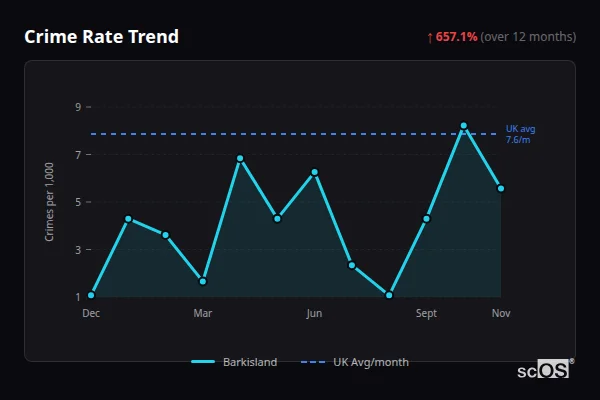The image size is (600, 400).
Task: Select the November data point
Action: pos(501,188)
